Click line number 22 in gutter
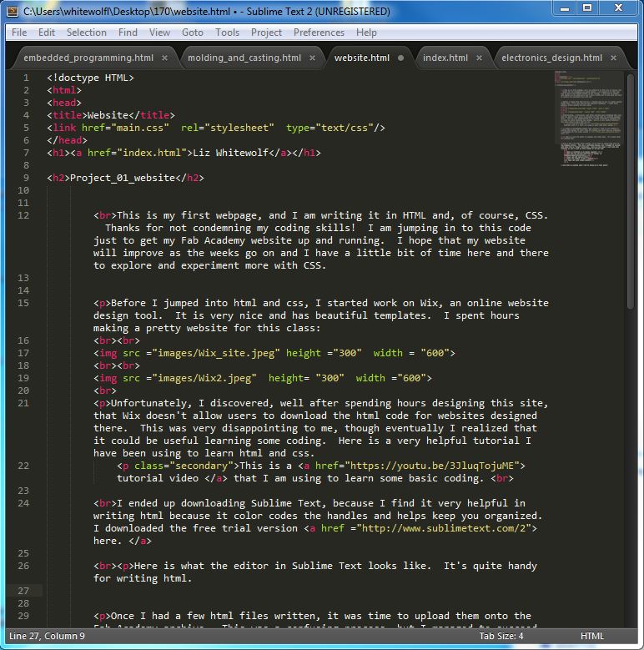This screenshot has width=644, height=650. 23,466
